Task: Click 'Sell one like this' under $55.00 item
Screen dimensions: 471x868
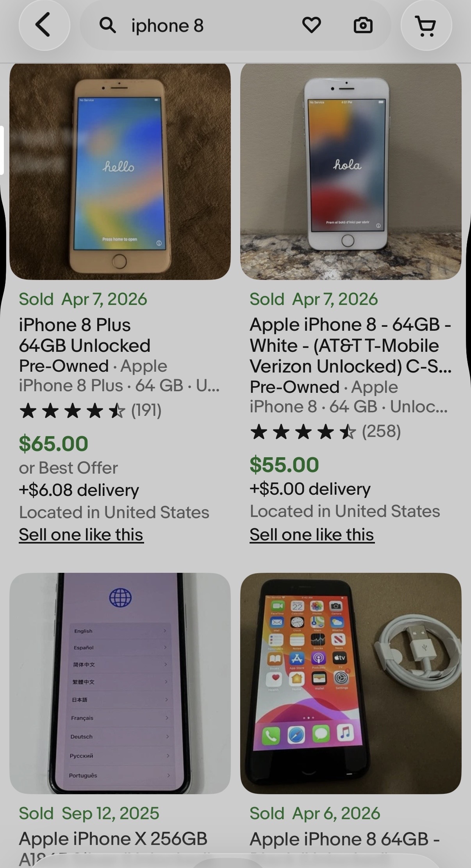Action: coord(312,535)
